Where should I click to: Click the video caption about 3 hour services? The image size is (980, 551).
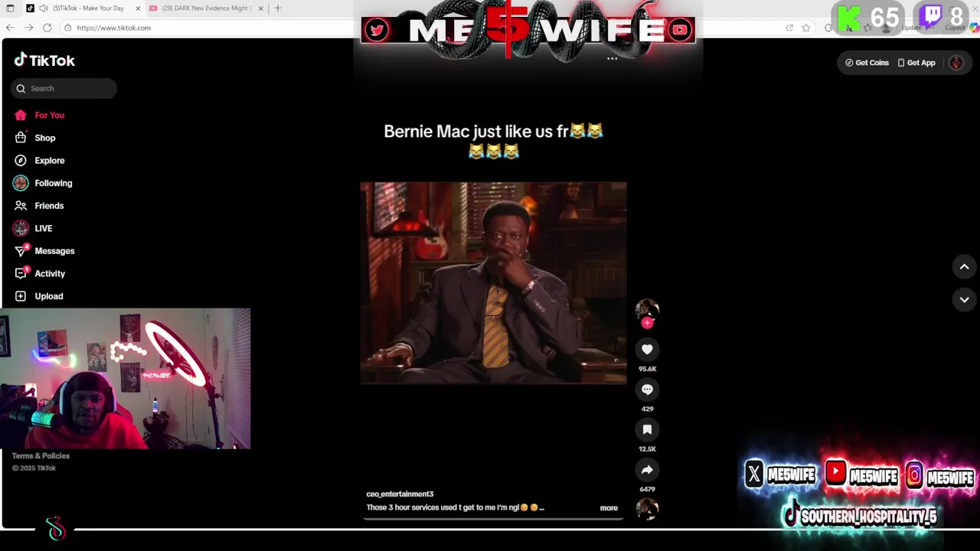coord(455,507)
